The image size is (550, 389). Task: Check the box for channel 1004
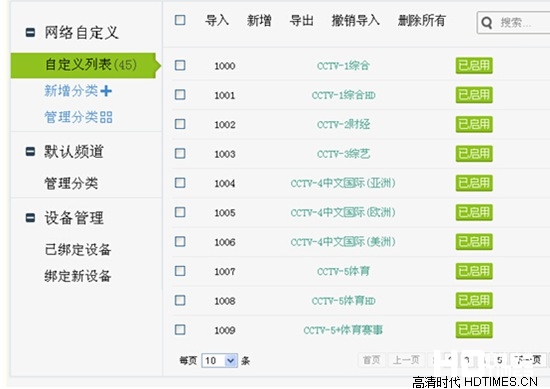(180, 183)
